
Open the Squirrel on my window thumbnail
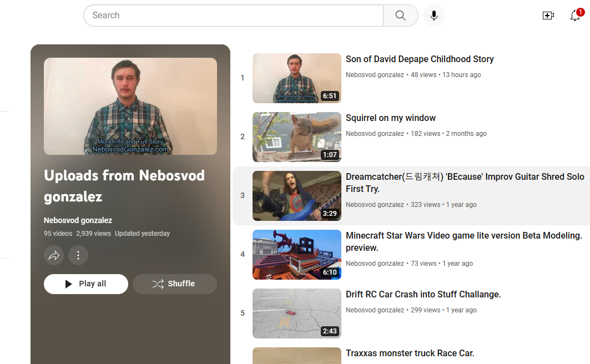click(x=297, y=137)
